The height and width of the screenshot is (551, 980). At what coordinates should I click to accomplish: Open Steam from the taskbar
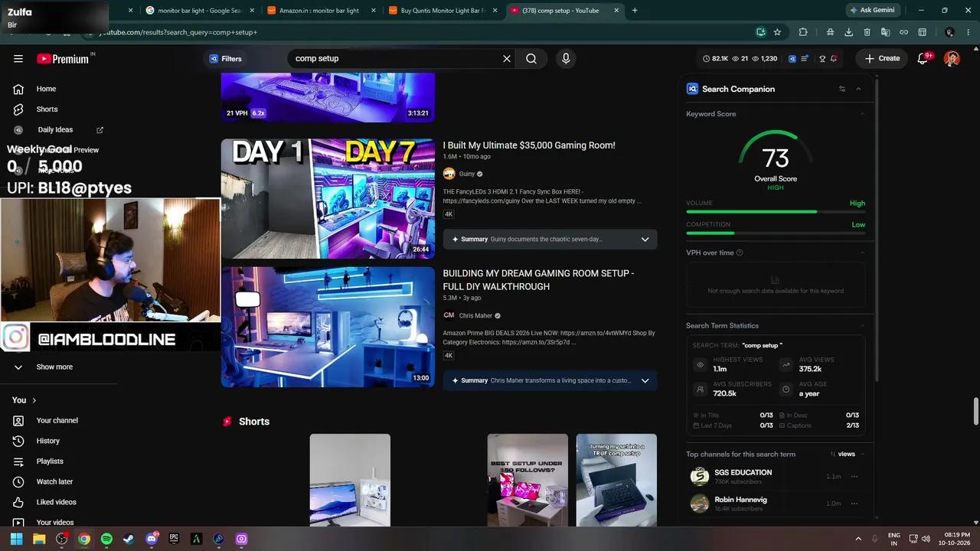pos(129,539)
